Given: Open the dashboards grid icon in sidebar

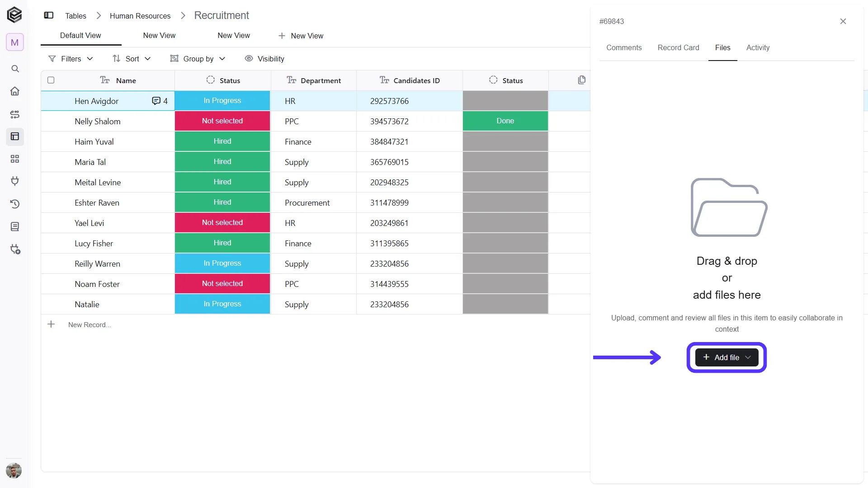Looking at the screenshot, I should [15, 159].
